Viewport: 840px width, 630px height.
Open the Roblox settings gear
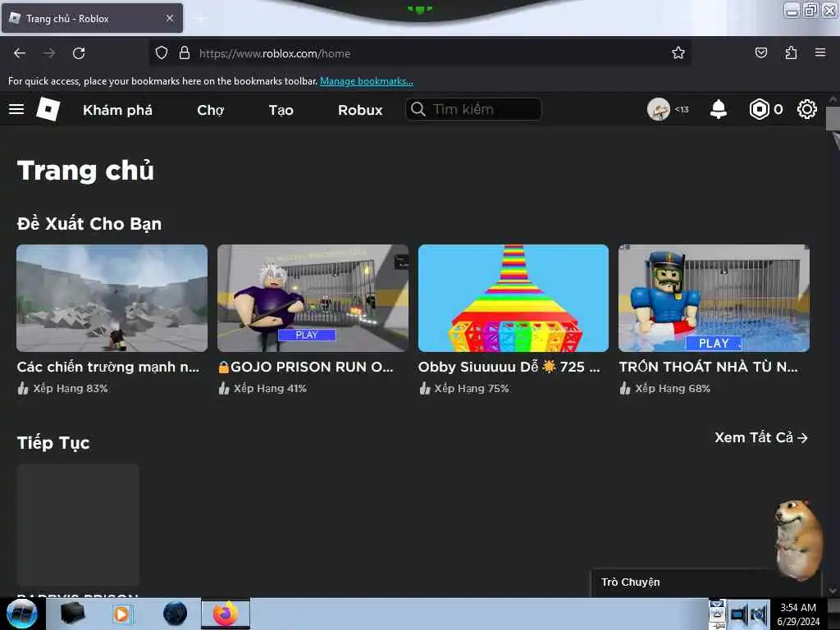(807, 109)
